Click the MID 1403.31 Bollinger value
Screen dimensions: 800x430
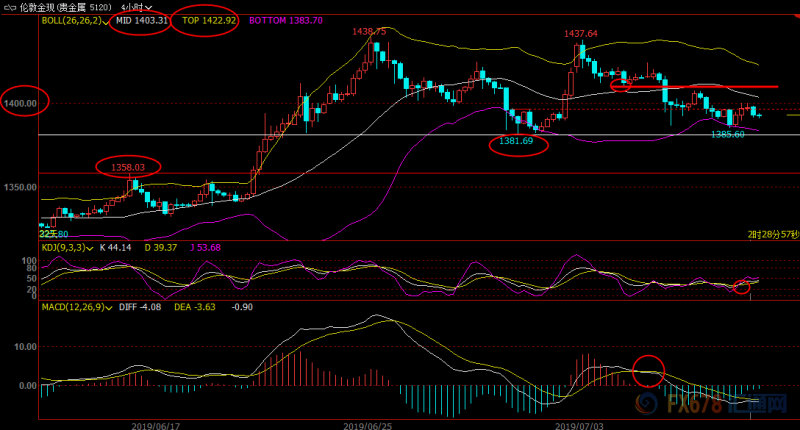(x=141, y=20)
